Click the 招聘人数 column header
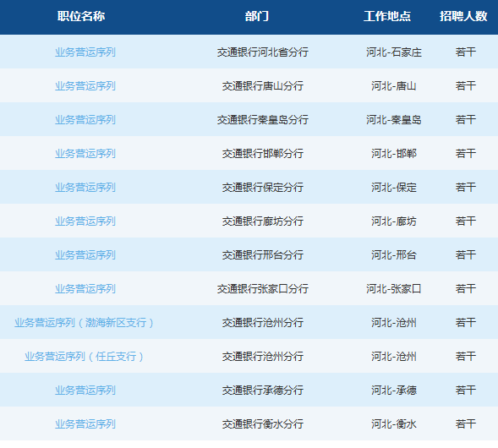The height and width of the screenshot is (448, 498). click(x=463, y=16)
